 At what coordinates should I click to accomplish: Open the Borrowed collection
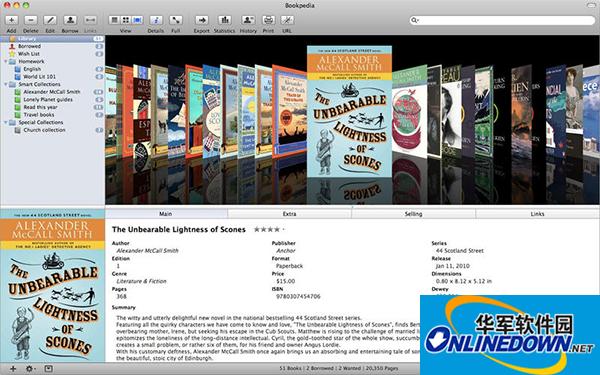(52, 46)
